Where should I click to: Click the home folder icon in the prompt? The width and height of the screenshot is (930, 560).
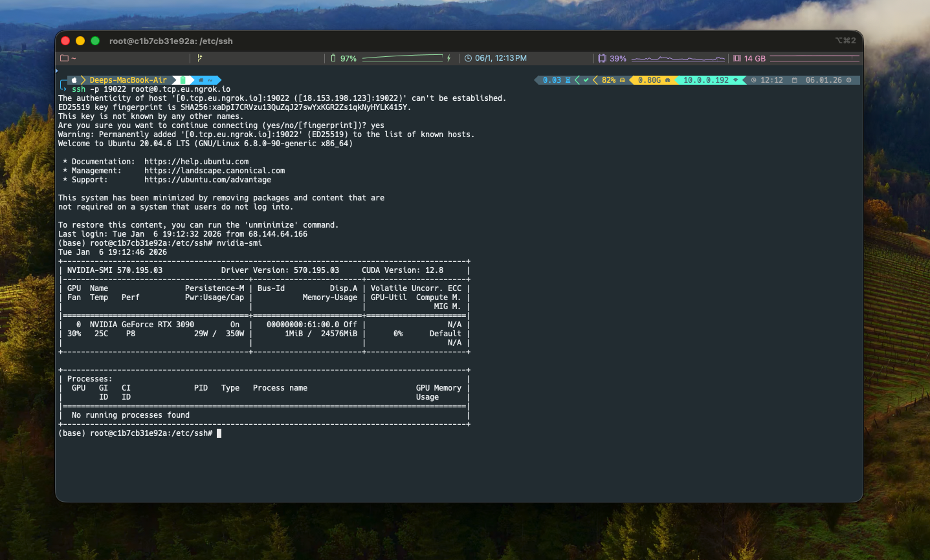click(201, 80)
